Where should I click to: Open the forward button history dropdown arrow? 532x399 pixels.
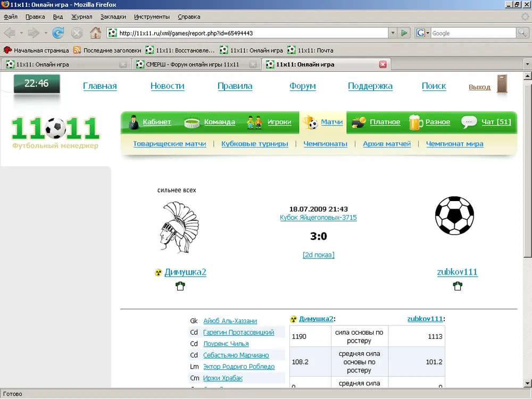pyautogui.click(x=45, y=33)
